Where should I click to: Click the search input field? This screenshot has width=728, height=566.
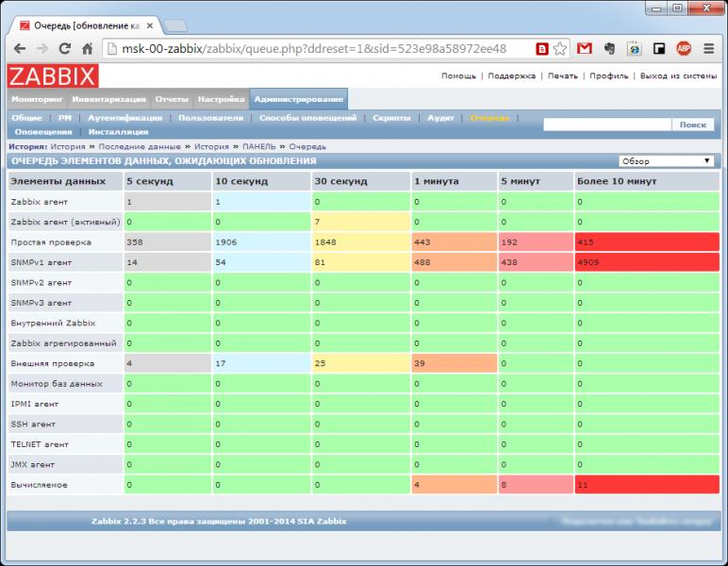(607, 125)
